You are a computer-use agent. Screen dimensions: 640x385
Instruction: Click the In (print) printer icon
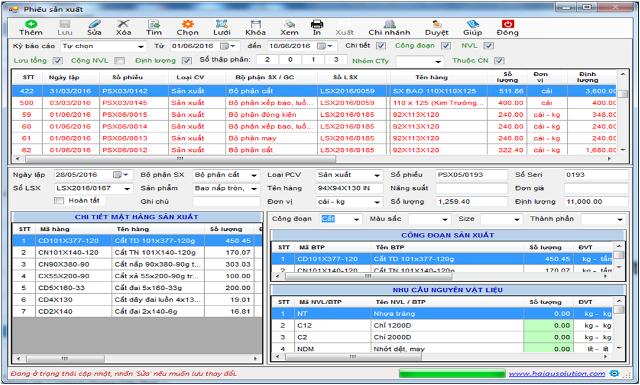click(x=317, y=24)
